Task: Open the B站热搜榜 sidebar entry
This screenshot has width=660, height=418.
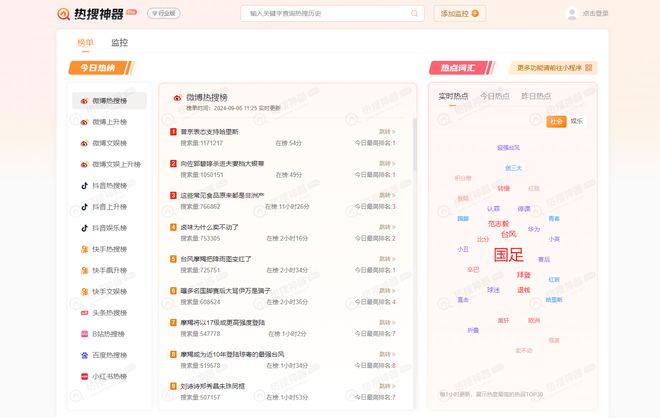Action: point(109,334)
